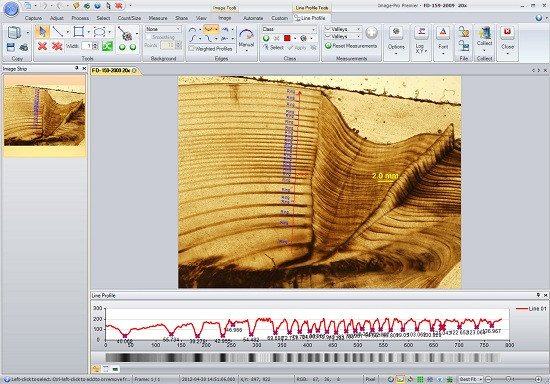
Task: Click the round white plus Measurements icon
Action: (x=371, y=33)
